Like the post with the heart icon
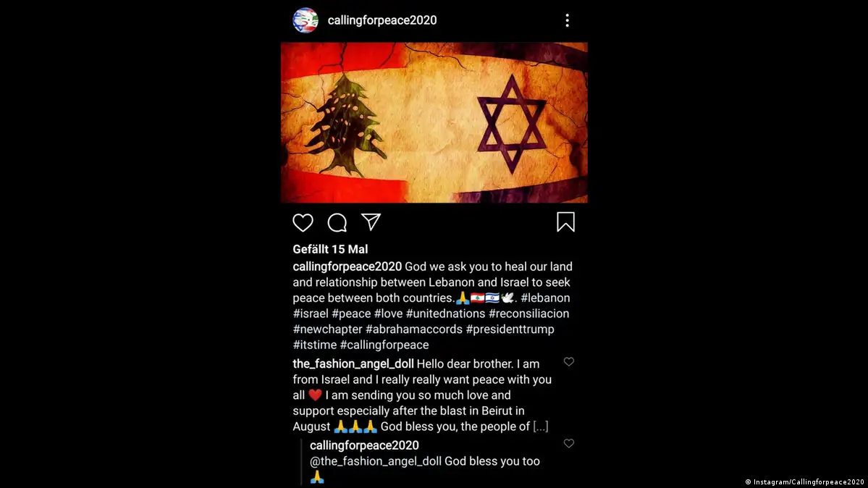Image resolution: width=868 pixels, height=488 pixels. coord(303,223)
